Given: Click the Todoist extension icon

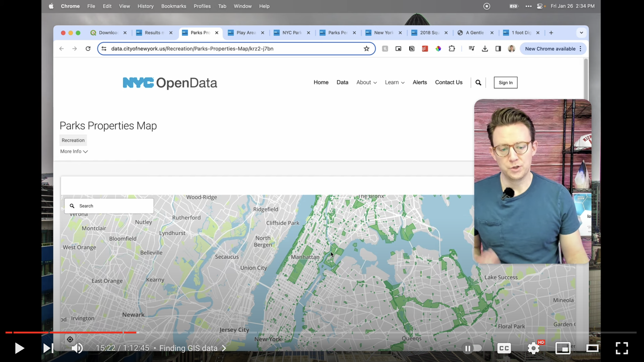Looking at the screenshot, I should (x=425, y=48).
